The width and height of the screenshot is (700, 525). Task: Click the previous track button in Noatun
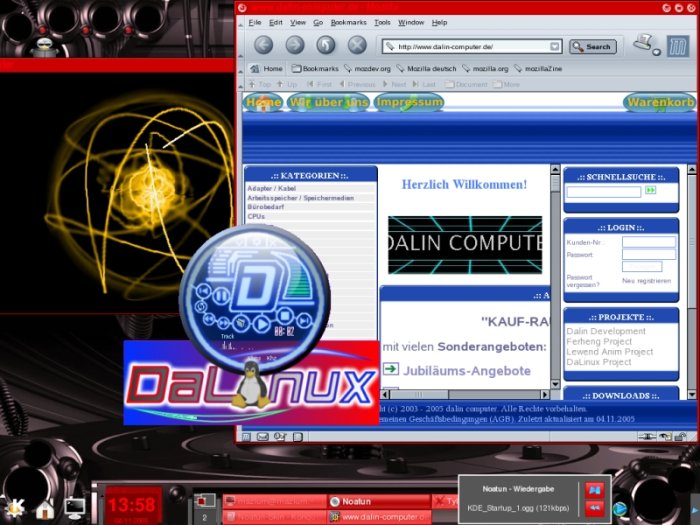[204, 291]
